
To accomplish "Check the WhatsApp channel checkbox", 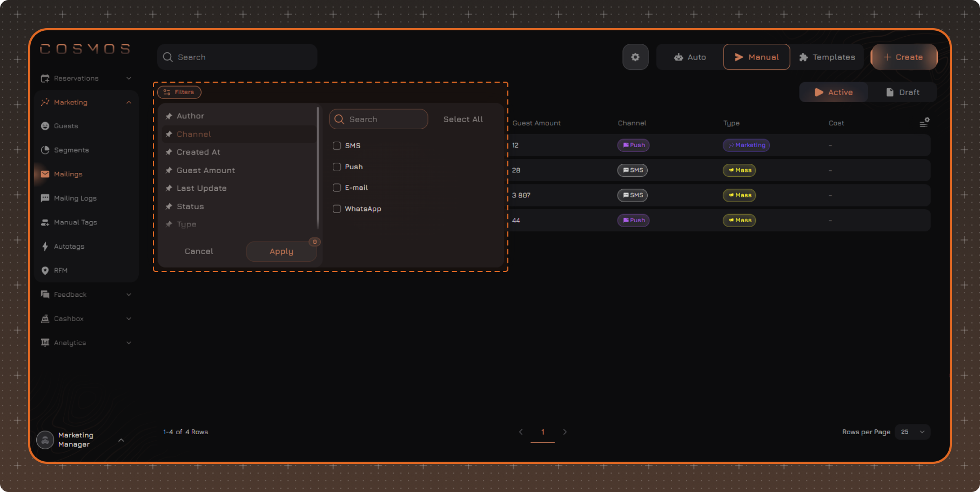I will click(337, 209).
